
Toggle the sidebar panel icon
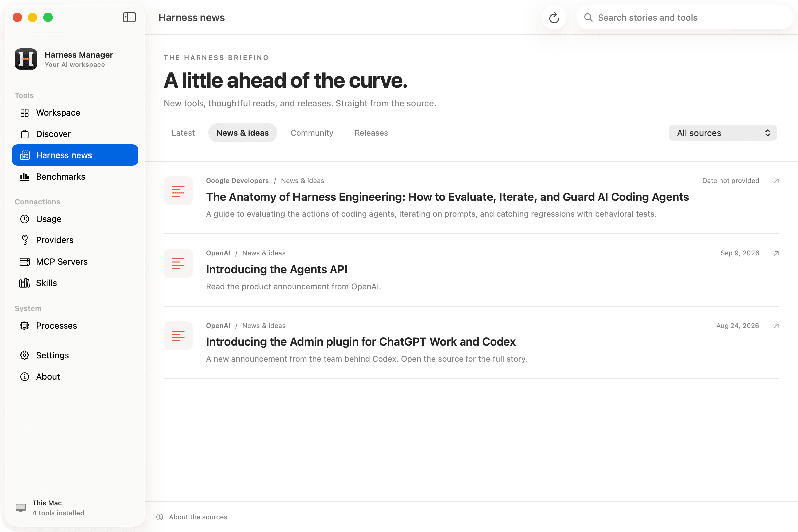tap(129, 17)
